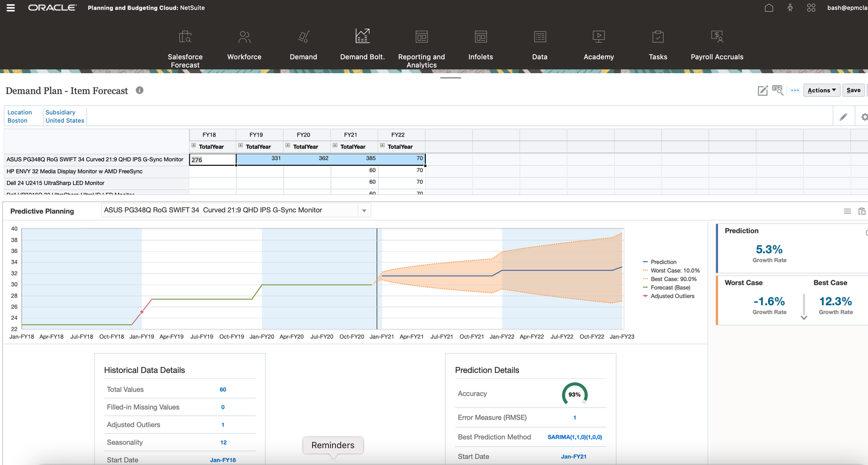Open the item selector dropdown arrow
The width and height of the screenshot is (868, 465).
pos(364,211)
